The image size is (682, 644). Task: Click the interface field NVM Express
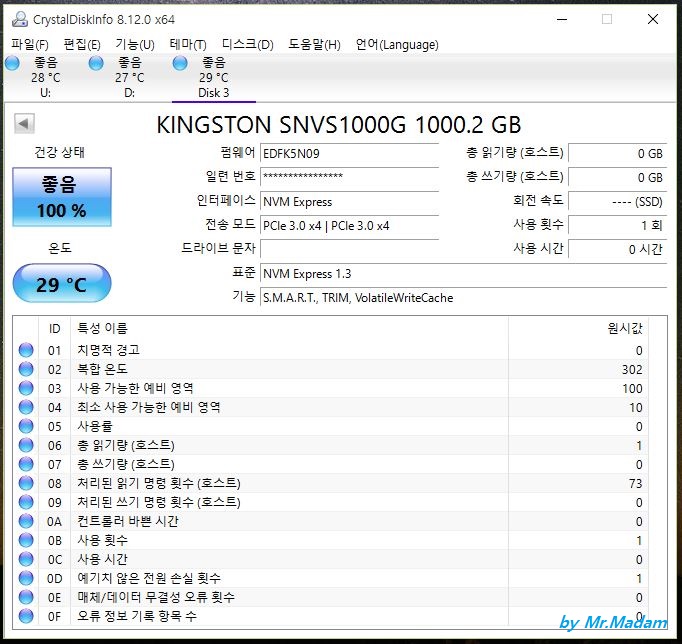pos(349,202)
